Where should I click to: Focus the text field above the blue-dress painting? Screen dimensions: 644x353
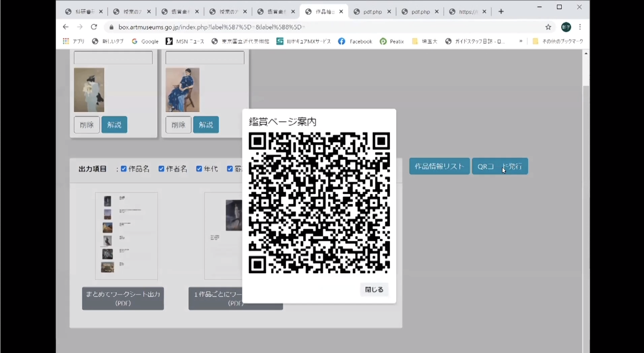(205, 58)
